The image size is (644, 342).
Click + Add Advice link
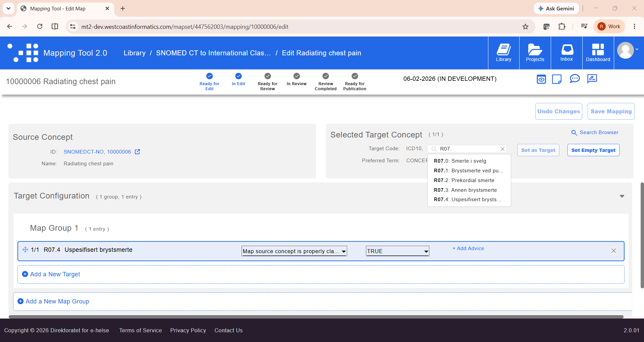(468, 248)
